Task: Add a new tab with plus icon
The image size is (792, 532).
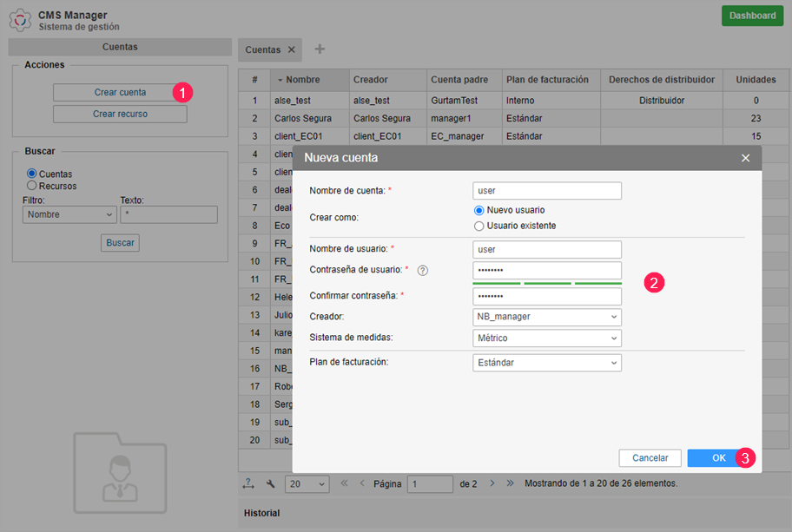Action: 320,49
